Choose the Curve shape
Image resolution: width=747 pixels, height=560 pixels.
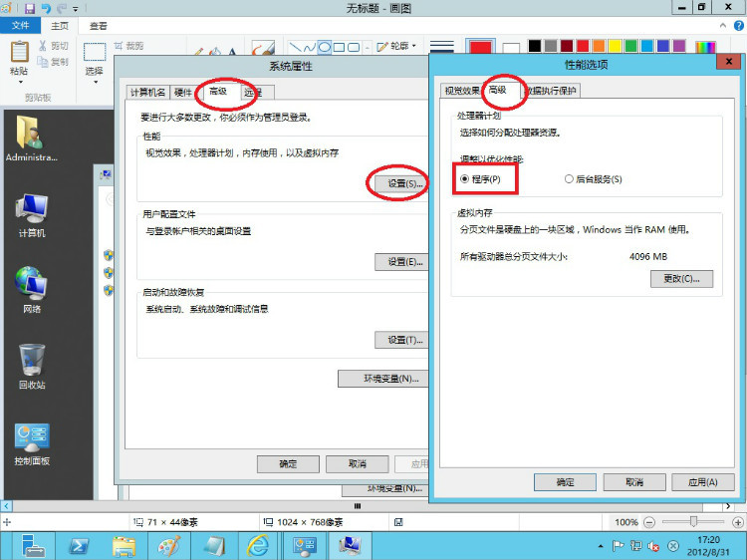[x=310, y=47]
